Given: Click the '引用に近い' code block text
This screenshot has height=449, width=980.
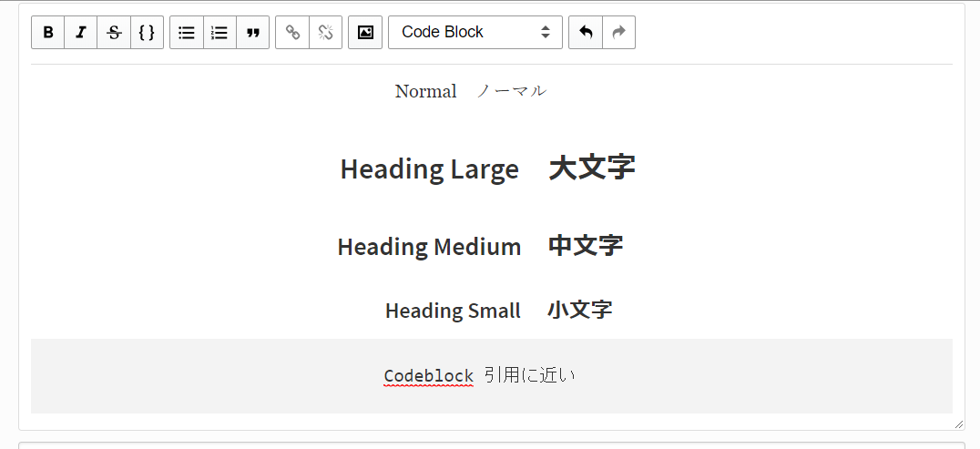Looking at the screenshot, I should (529, 375).
